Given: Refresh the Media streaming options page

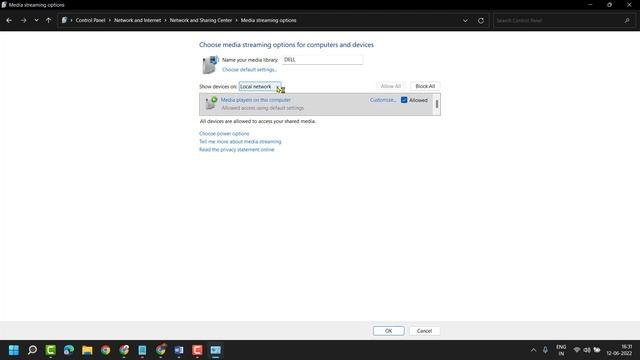Looking at the screenshot, I should [481, 20].
